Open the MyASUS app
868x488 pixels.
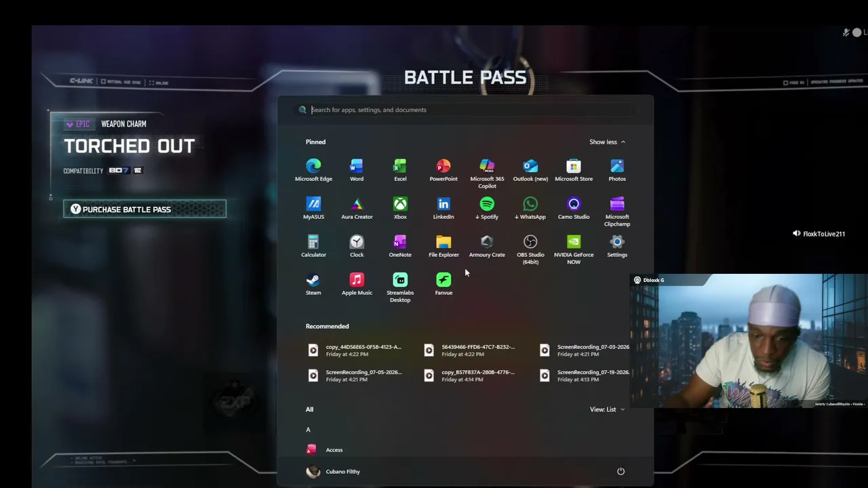click(x=313, y=208)
